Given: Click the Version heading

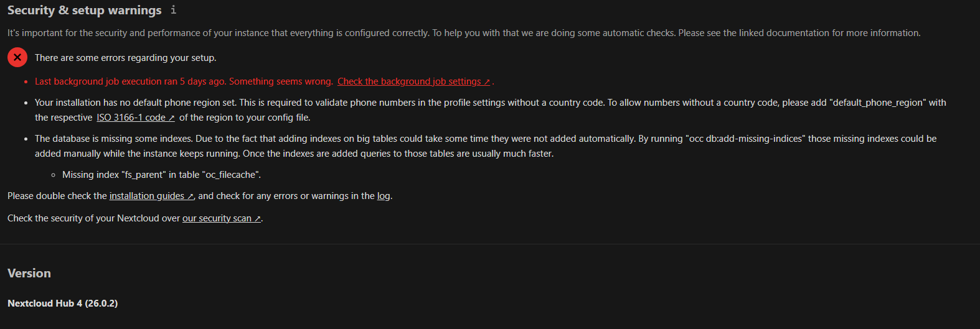Looking at the screenshot, I should pyautogui.click(x=29, y=273).
